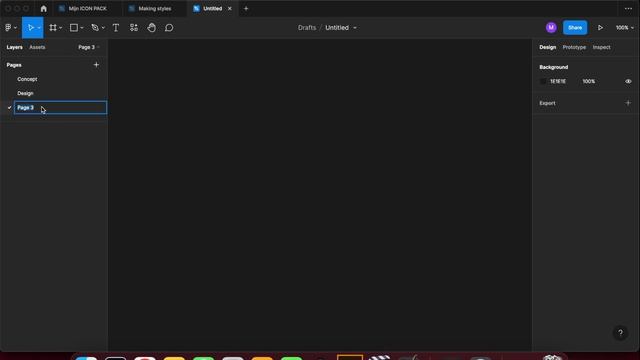Click the Share button
Image resolution: width=640 pixels, height=360 pixels.
click(x=575, y=27)
